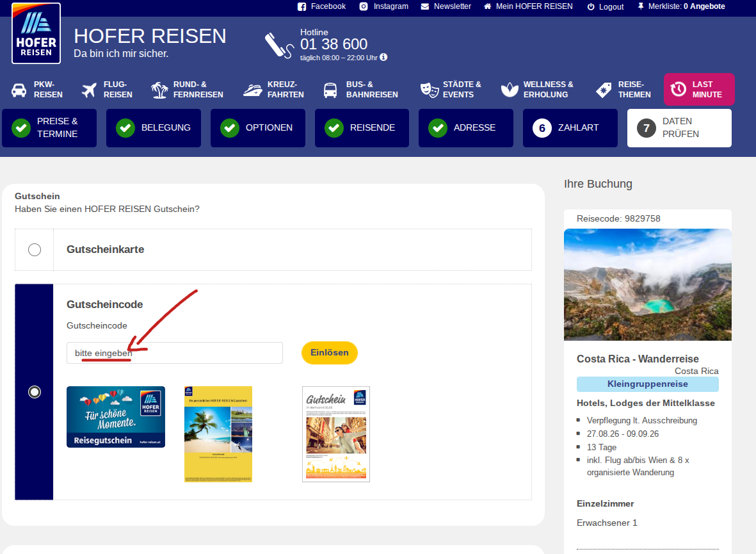Click the hotline info icon

click(383, 57)
